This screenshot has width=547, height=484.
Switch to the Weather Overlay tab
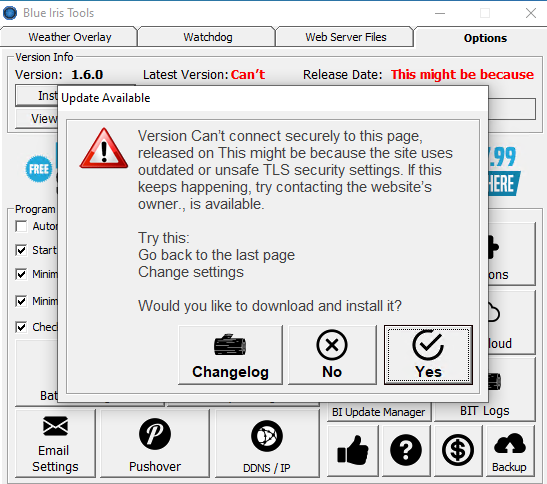pyautogui.click(x=69, y=37)
